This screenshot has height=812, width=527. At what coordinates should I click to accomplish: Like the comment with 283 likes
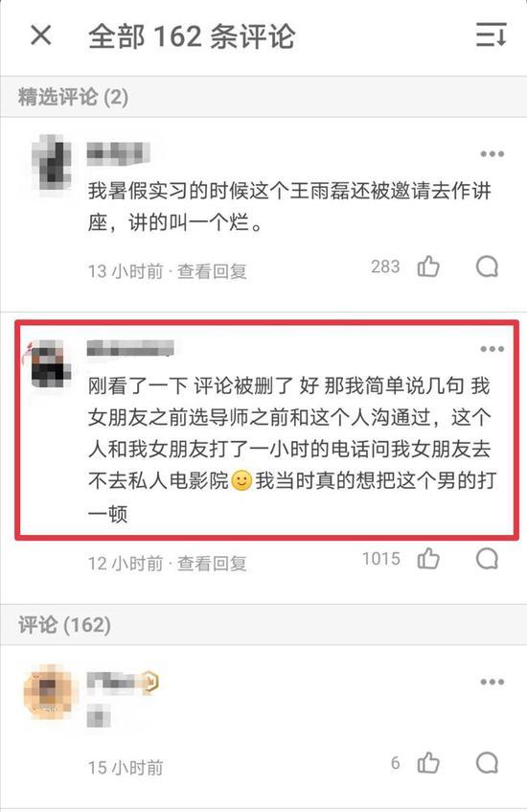click(x=428, y=267)
